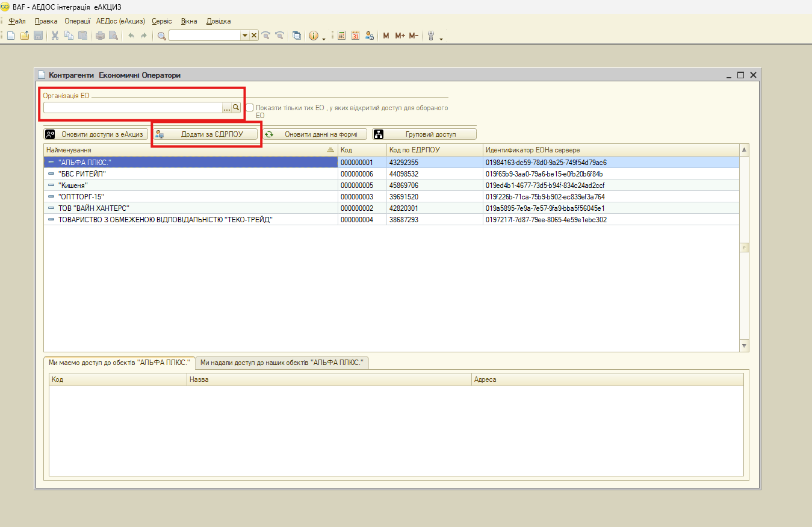The height and width of the screenshot is (527, 812).
Task: Open the АЕДос (еАкциз) menu
Action: [x=120, y=21]
